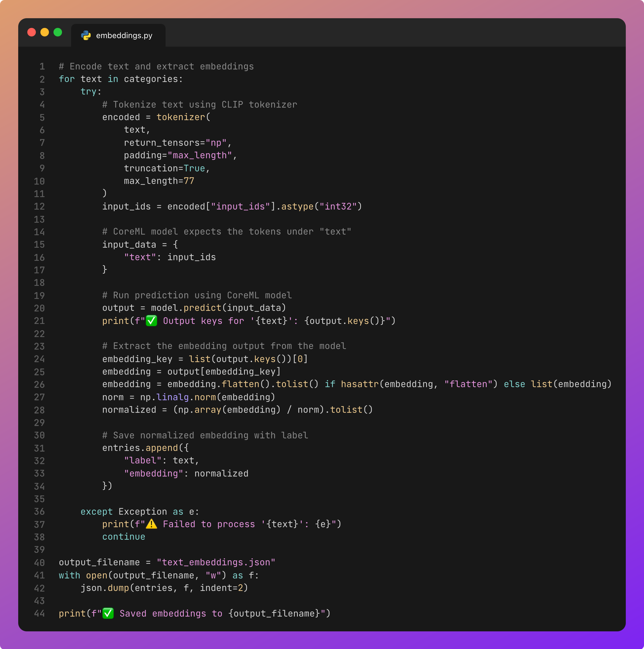644x649 pixels.
Task: Click the green checkmark emoji on line 21
Action: [x=152, y=321]
